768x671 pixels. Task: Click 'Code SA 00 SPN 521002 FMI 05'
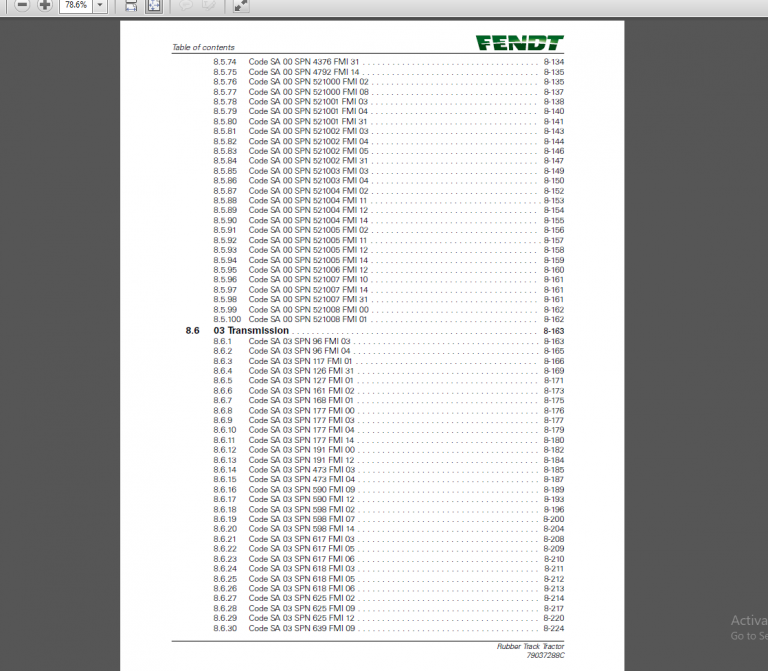(308, 151)
